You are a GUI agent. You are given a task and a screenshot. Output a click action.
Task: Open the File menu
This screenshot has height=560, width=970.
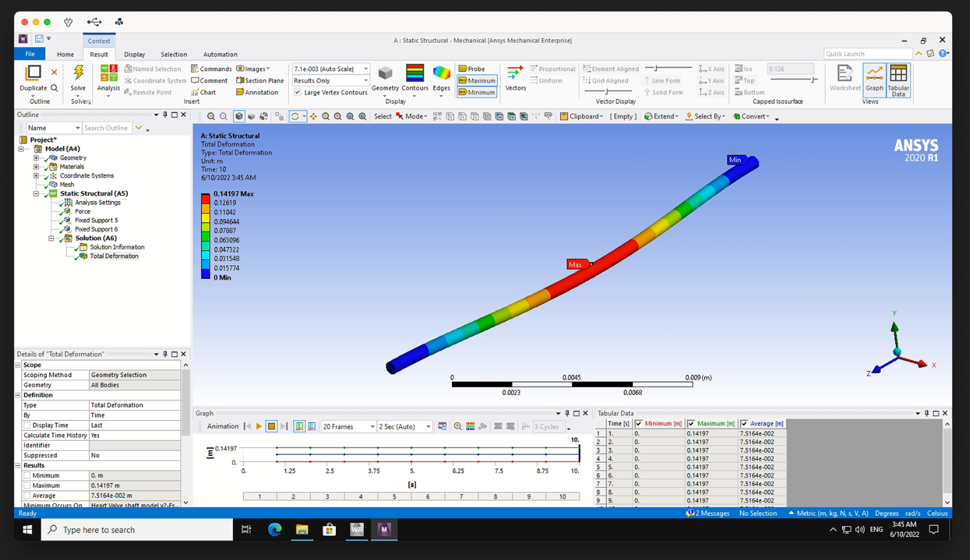coord(30,54)
